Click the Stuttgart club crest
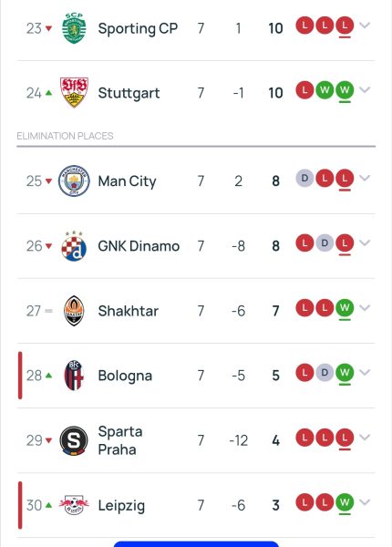 coord(74,92)
